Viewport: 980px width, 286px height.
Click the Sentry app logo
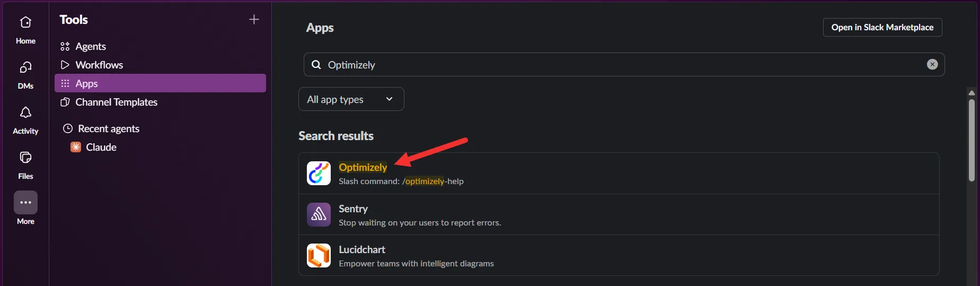(x=319, y=214)
